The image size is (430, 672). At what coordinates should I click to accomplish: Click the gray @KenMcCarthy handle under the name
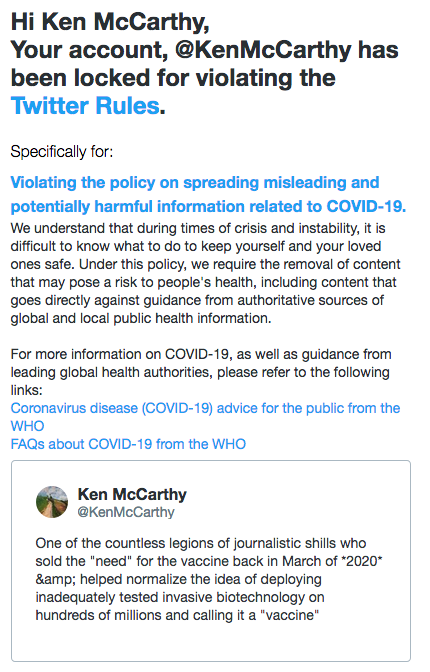click(x=126, y=512)
